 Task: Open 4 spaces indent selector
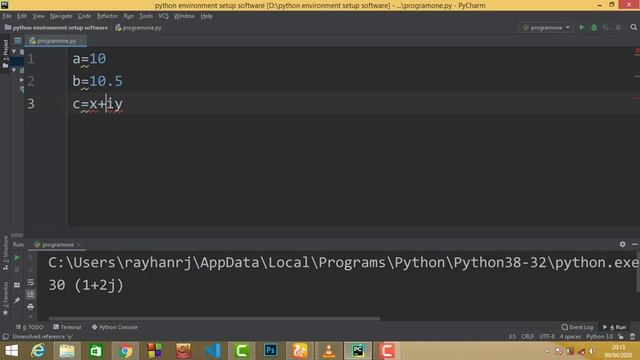click(570, 337)
